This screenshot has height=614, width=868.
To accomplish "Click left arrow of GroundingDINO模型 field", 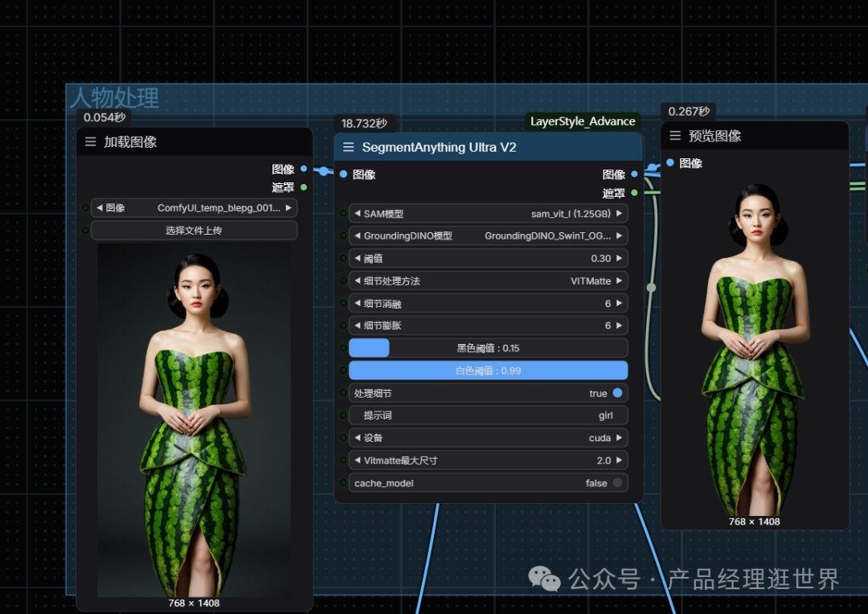I will click(x=358, y=235).
